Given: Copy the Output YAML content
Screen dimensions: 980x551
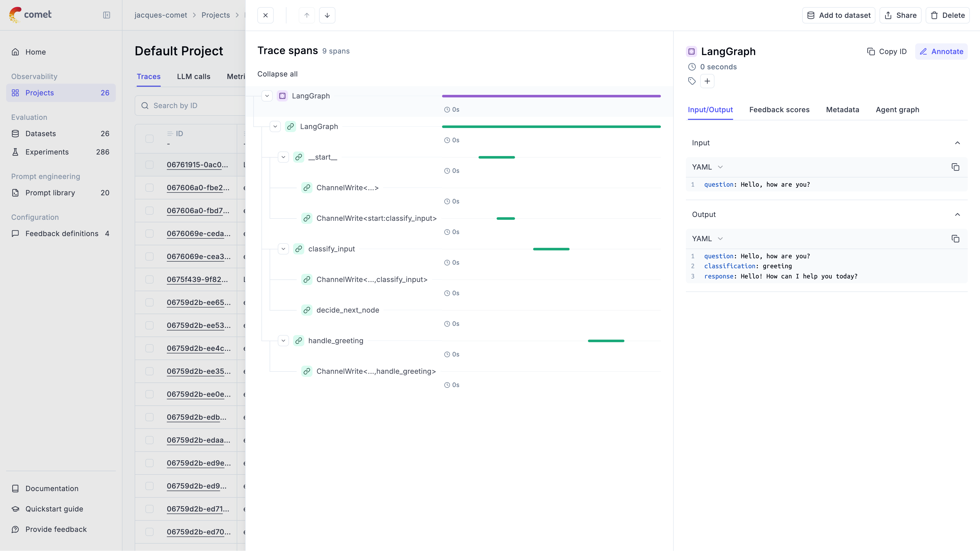Looking at the screenshot, I should tap(955, 239).
